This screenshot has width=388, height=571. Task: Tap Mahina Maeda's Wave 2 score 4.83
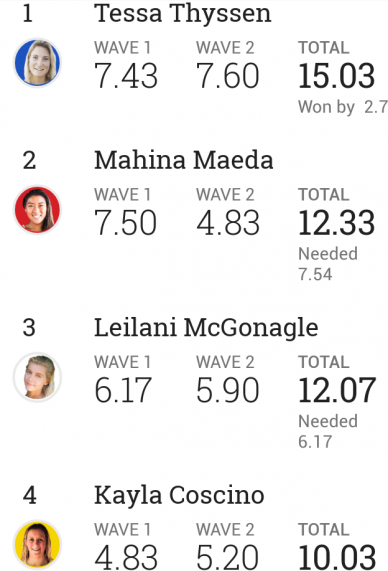[x=228, y=223]
